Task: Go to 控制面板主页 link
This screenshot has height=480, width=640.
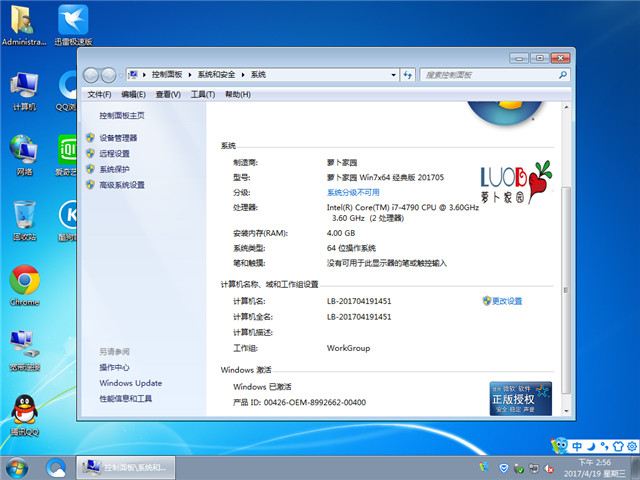Action: [x=122, y=116]
